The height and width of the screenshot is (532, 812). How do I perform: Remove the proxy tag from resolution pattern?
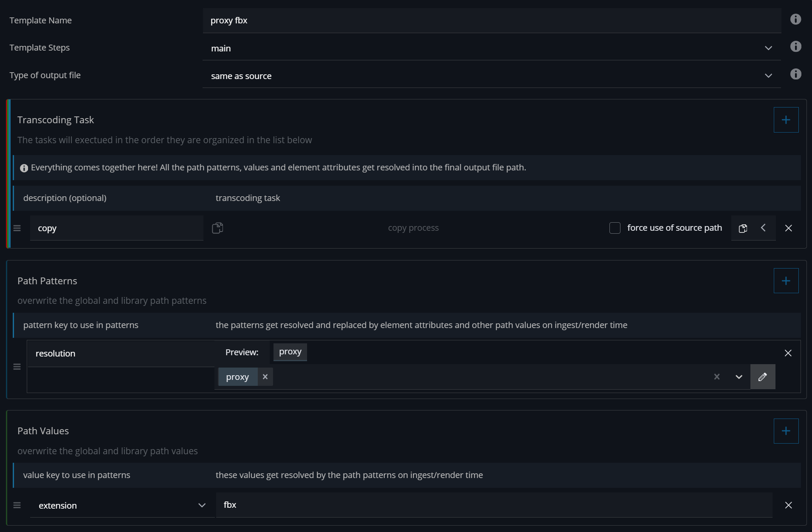265,377
